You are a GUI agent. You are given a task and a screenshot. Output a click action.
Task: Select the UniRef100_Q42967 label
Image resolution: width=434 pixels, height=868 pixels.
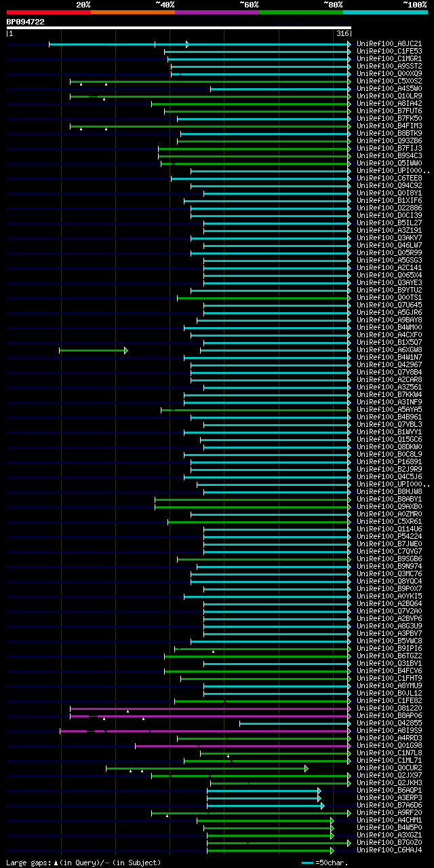(389, 365)
